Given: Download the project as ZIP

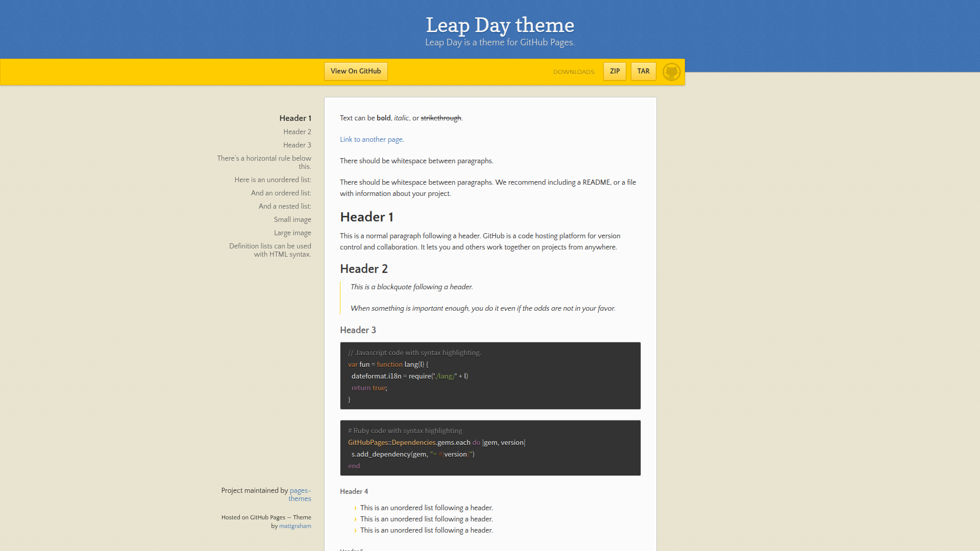Looking at the screenshot, I should 614,71.
